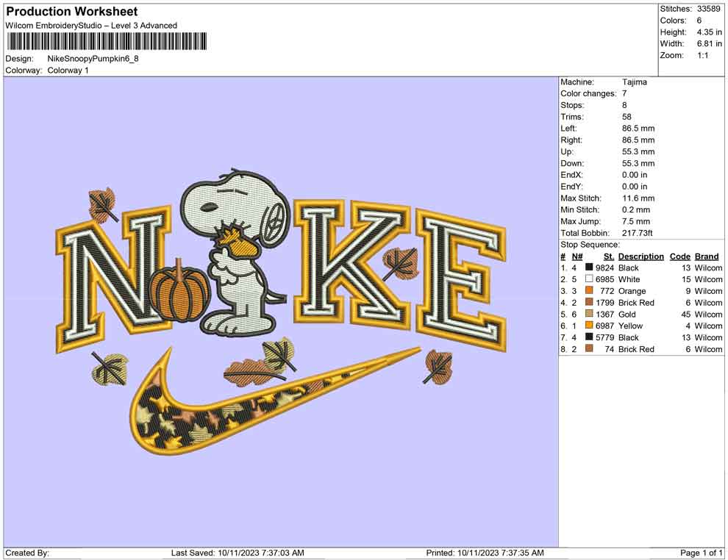Click the Stop Sequence heading

[590, 245]
